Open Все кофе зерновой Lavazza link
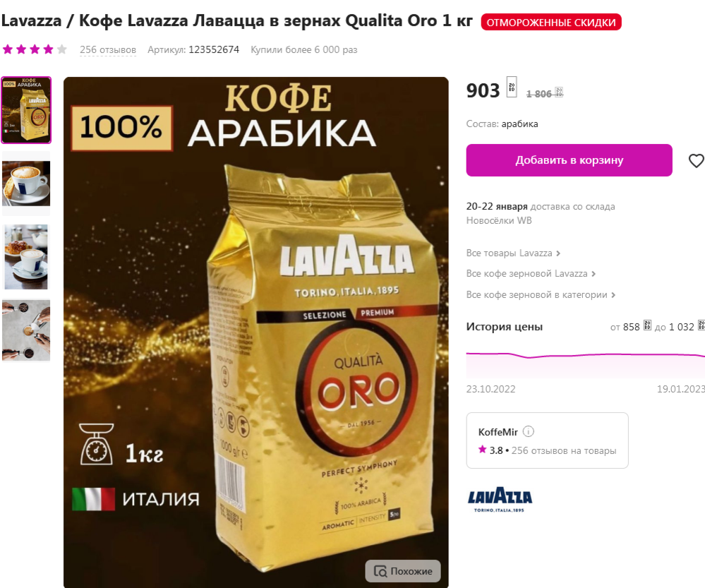705x588 pixels. [531, 274]
